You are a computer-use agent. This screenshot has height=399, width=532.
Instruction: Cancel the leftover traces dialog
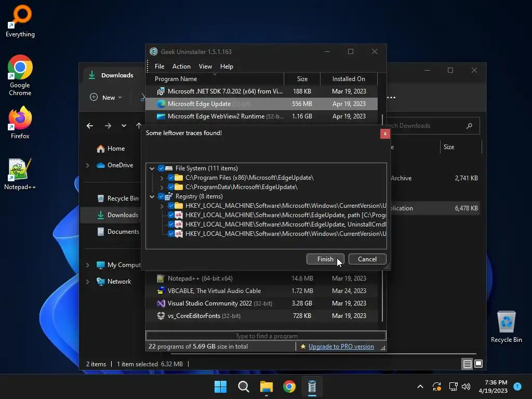point(367,259)
